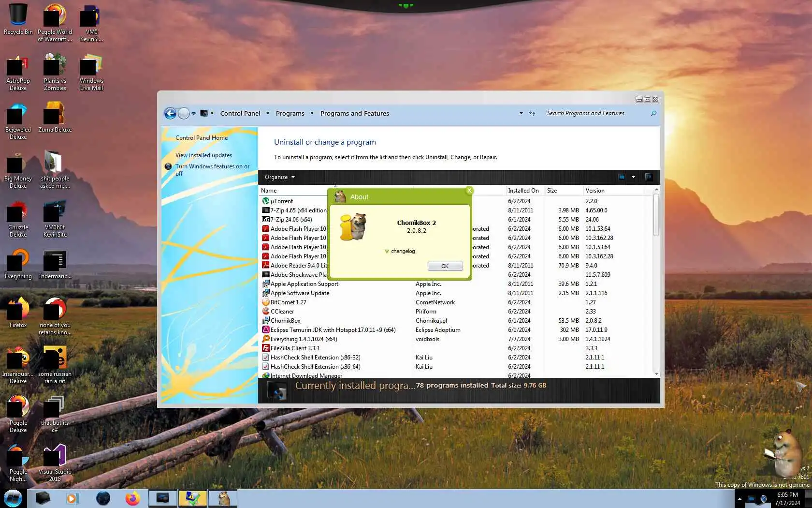Click the Programs breadcrumb segment
Screen dimensions: 812x508
290,113
